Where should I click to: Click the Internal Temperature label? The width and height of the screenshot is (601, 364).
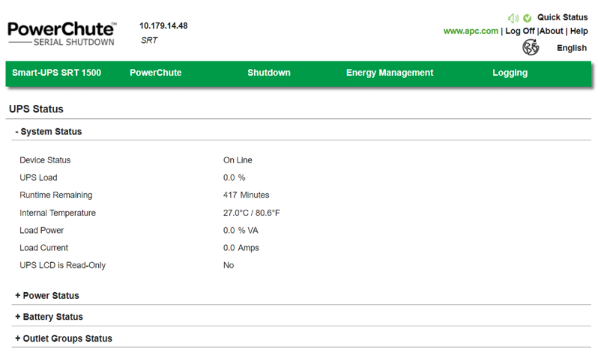[x=58, y=213]
